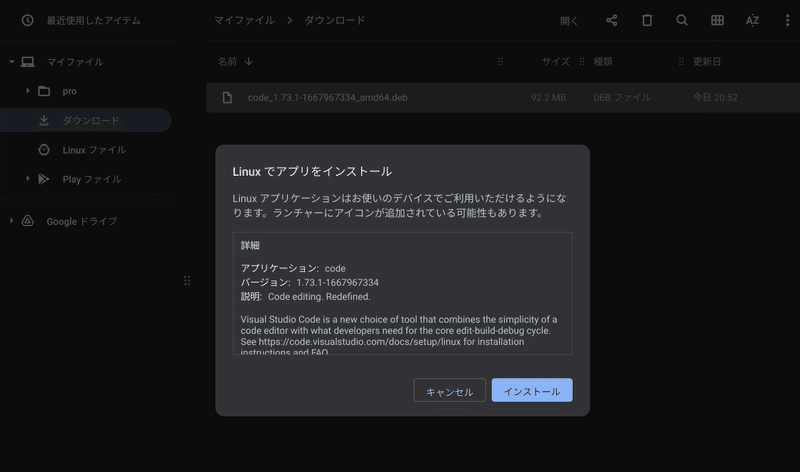Click the share icon
Screen dimensions: 800x472
point(612,20)
